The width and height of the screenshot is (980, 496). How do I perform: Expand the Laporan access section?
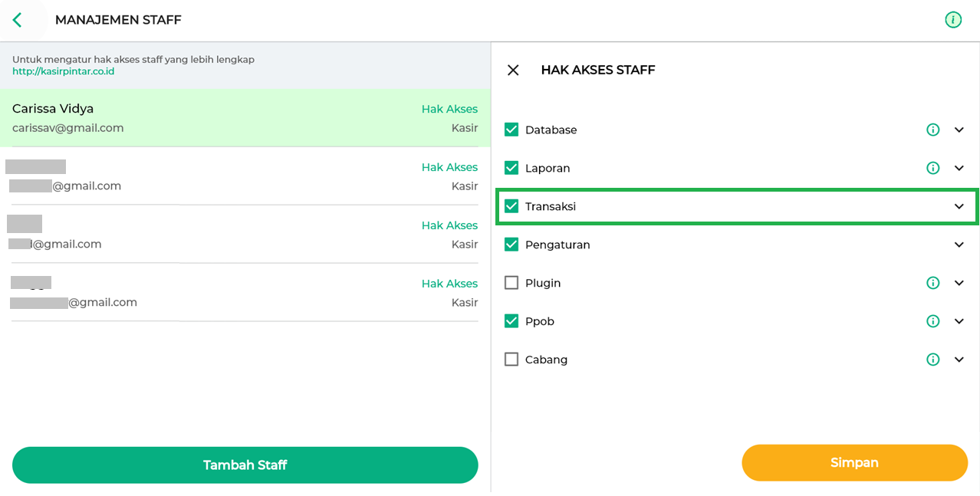(959, 169)
